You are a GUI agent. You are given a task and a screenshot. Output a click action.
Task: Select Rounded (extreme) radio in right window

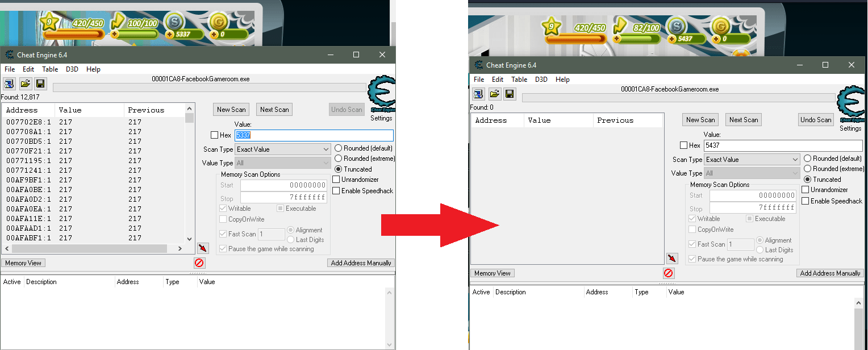[808, 169]
